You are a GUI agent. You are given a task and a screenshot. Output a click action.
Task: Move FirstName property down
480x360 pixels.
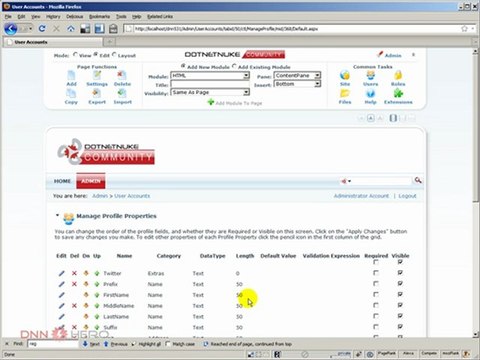click(86, 295)
